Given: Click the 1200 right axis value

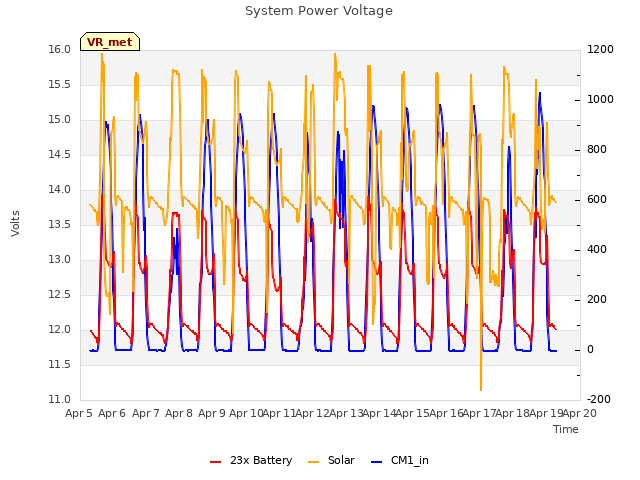Looking at the screenshot, I should 600,50.
